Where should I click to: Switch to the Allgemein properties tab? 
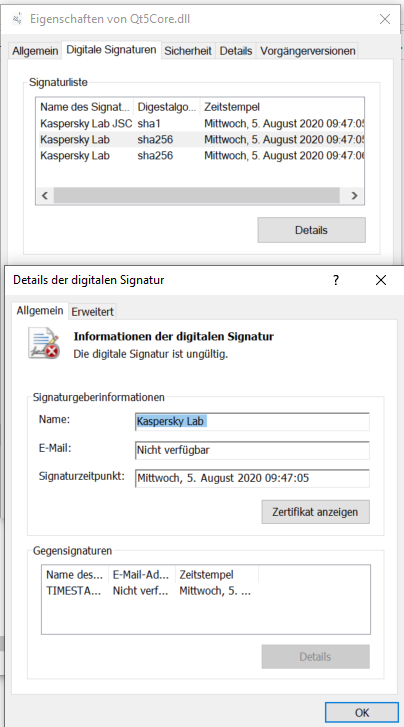coord(35,51)
